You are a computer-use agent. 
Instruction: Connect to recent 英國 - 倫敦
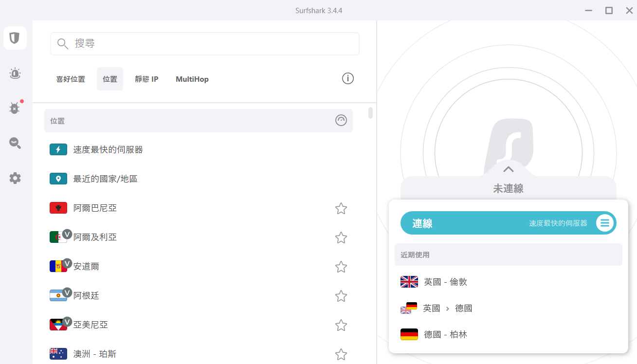click(509, 282)
